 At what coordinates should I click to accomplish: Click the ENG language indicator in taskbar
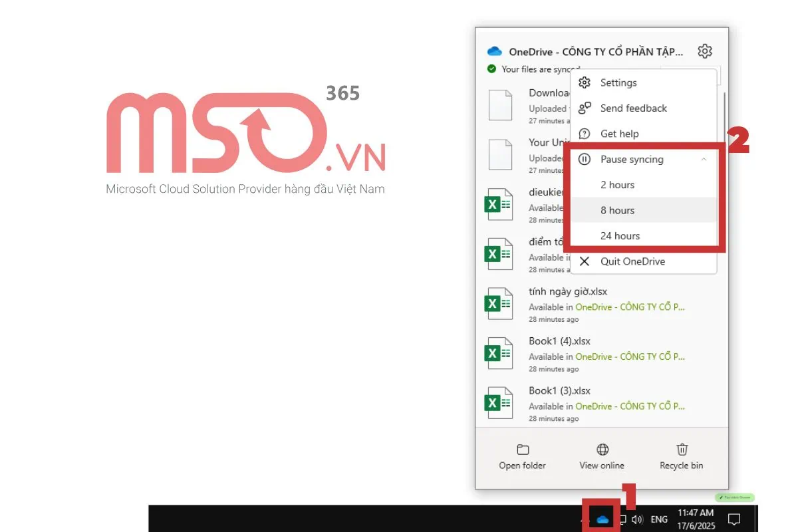point(659,519)
